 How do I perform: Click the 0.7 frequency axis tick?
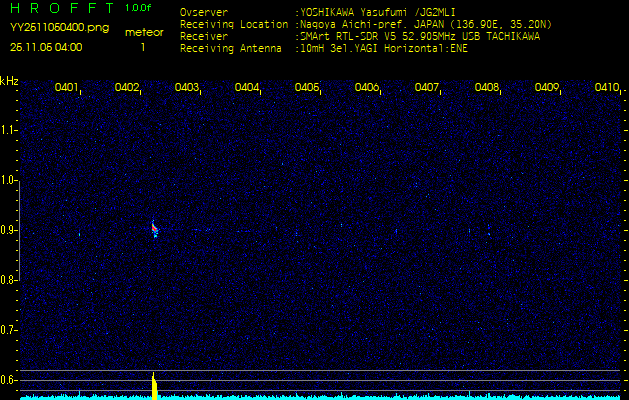pos(9,330)
